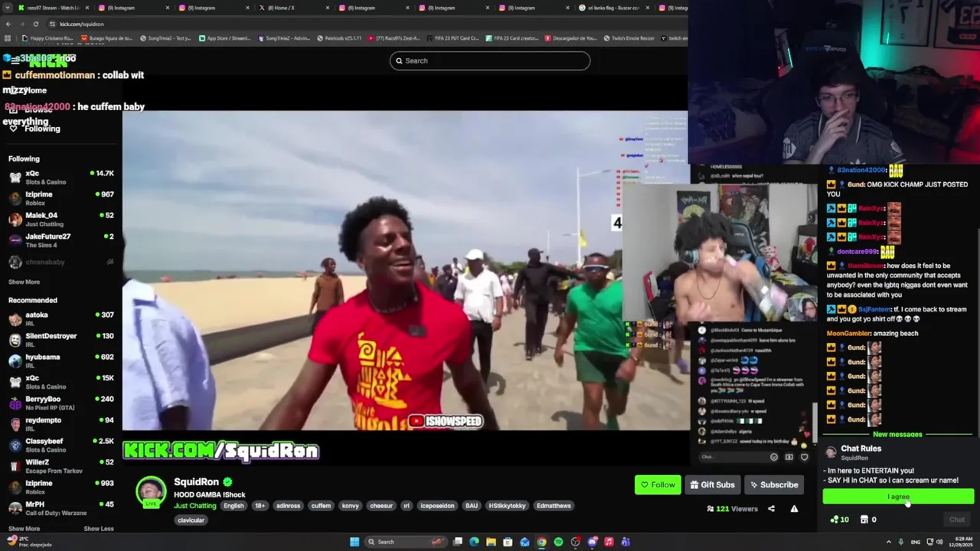Select the English language tag
980x551 pixels.
coord(234,506)
